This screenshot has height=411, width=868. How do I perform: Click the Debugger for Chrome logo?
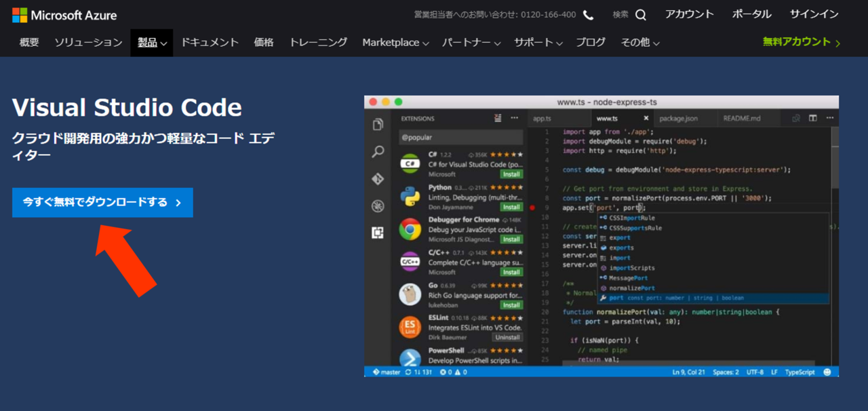pos(410,229)
